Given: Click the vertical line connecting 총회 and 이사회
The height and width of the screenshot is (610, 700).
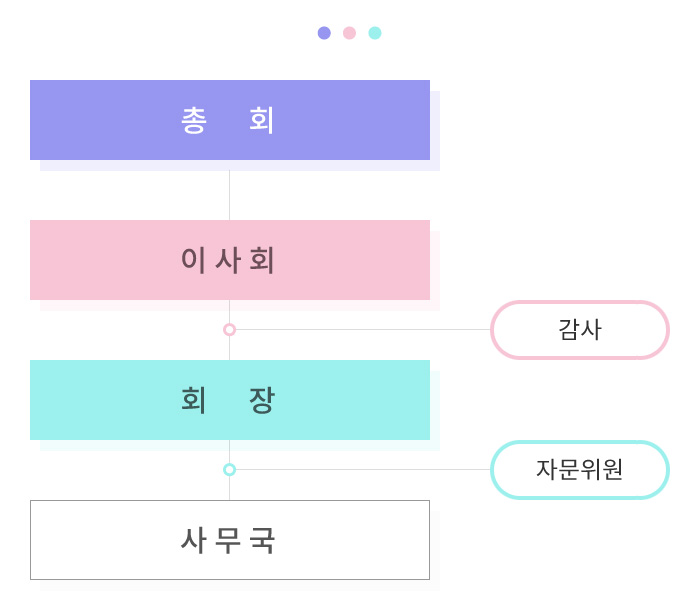Looking at the screenshot, I should coord(229,195).
